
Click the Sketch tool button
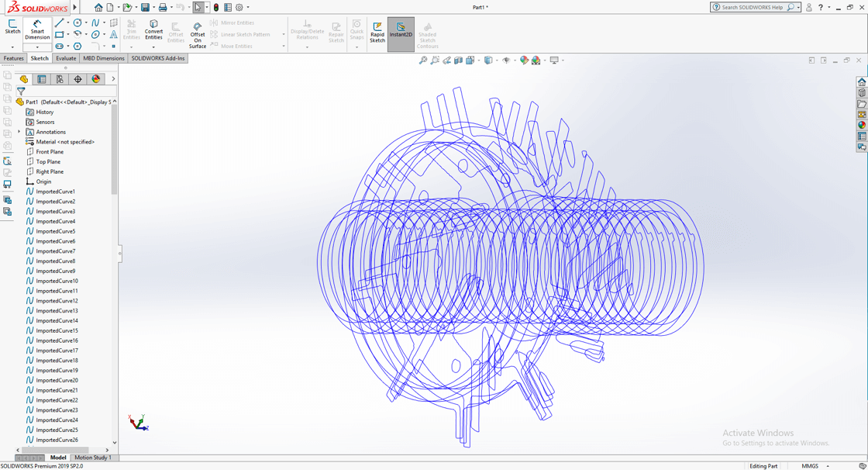[12, 26]
